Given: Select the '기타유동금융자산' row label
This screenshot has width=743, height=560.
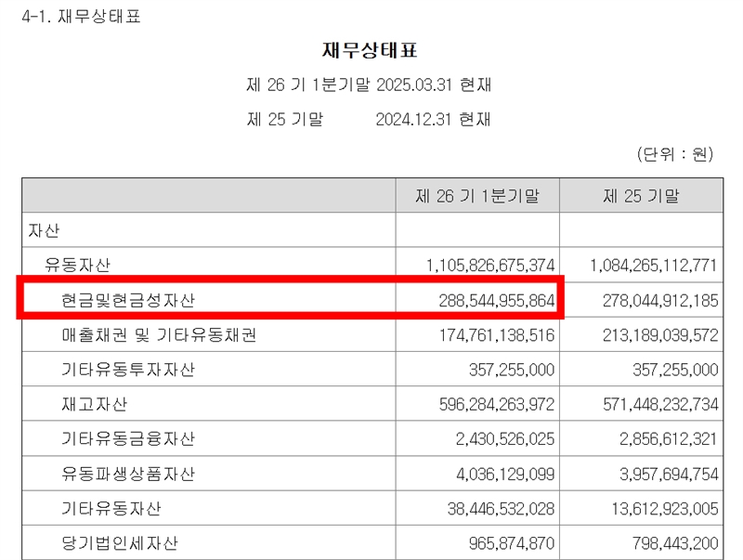Looking at the screenshot, I should click(x=128, y=438).
